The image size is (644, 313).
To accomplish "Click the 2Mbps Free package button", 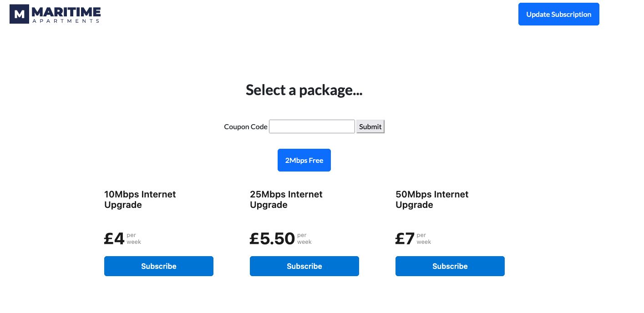I will click(304, 160).
